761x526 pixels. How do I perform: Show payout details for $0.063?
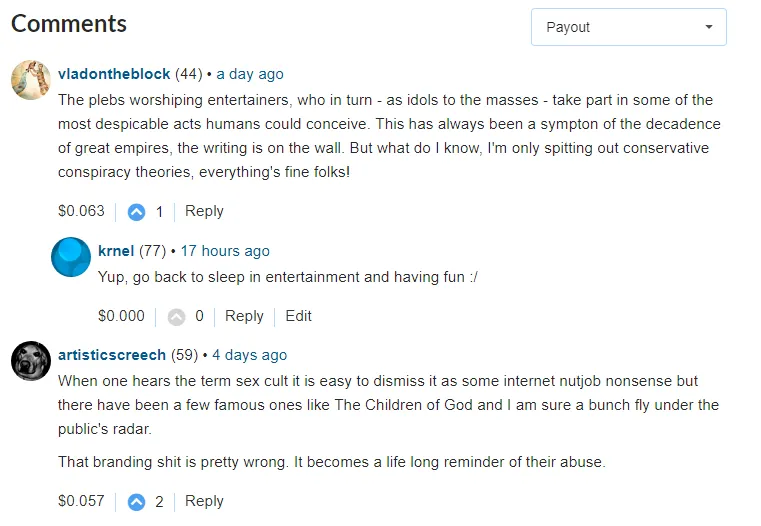81,211
